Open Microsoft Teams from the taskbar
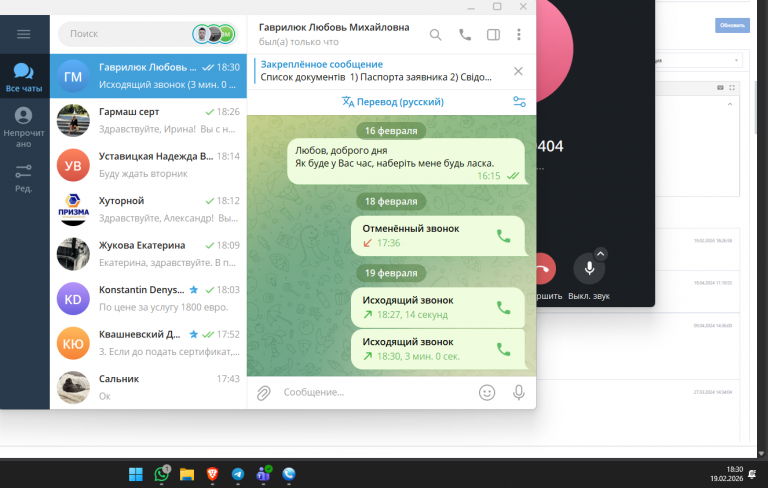This screenshot has height=488, width=768. tap(264, 474)
